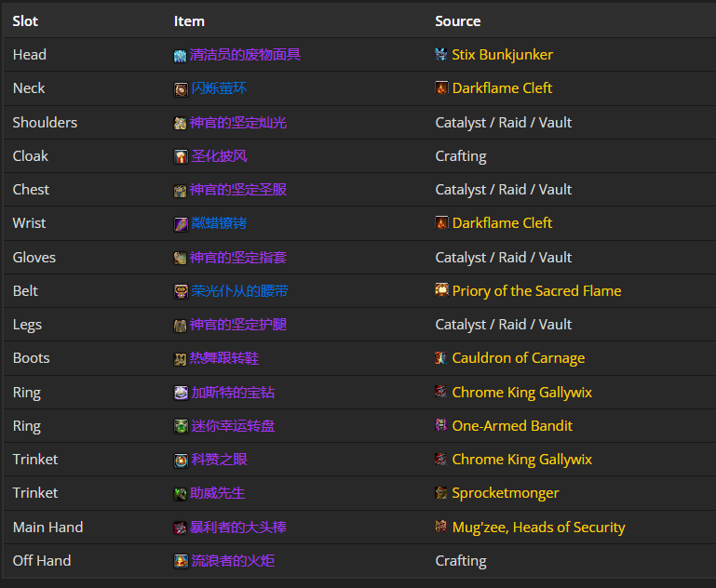Click the Stix Bunkjunker boss icon

[x=441, y=55]
